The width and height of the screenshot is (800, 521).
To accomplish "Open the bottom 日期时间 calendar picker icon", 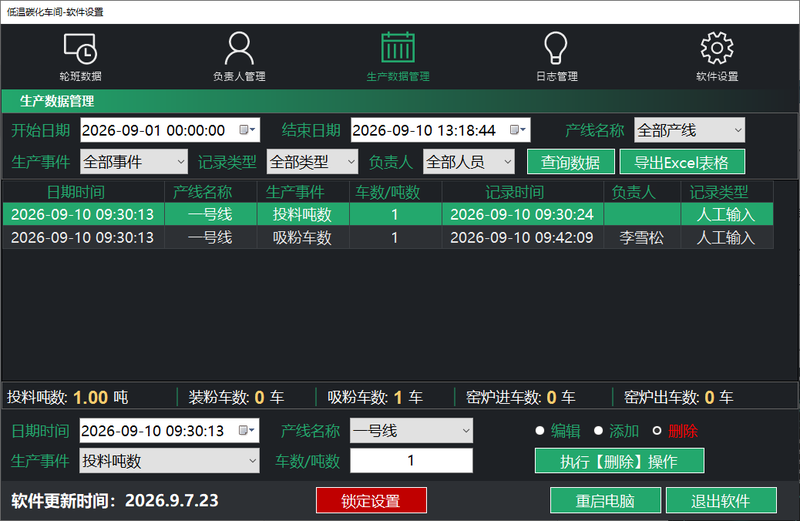I will point(246,431).
